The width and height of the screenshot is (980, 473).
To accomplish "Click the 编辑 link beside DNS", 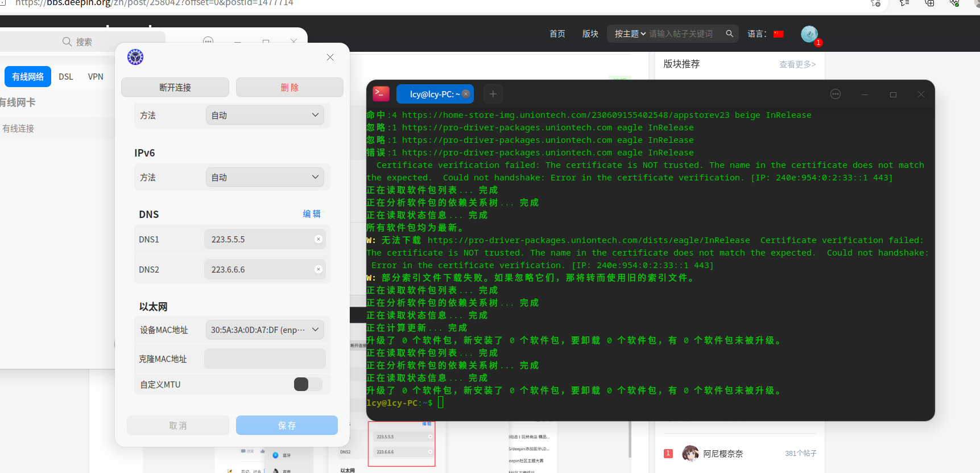I will pos(312,214).
